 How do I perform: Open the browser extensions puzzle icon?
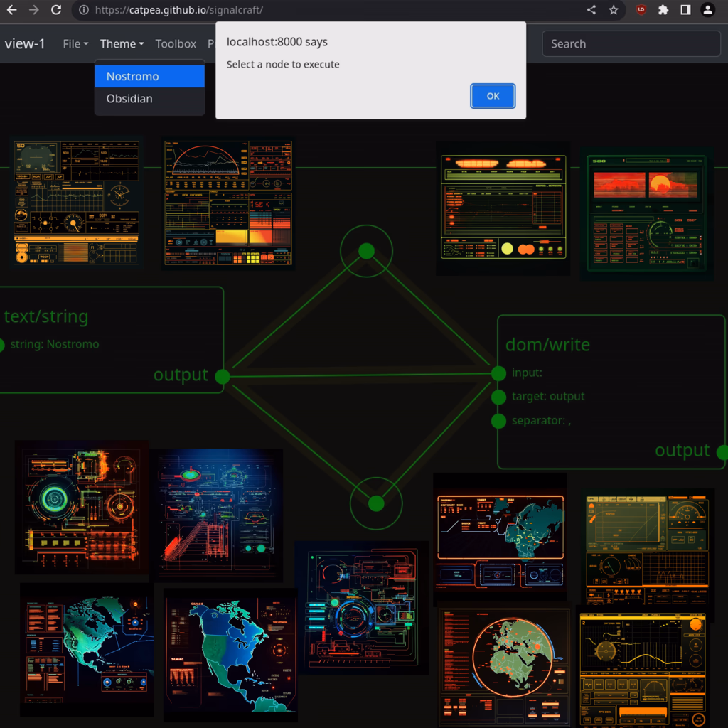[663, 10]
